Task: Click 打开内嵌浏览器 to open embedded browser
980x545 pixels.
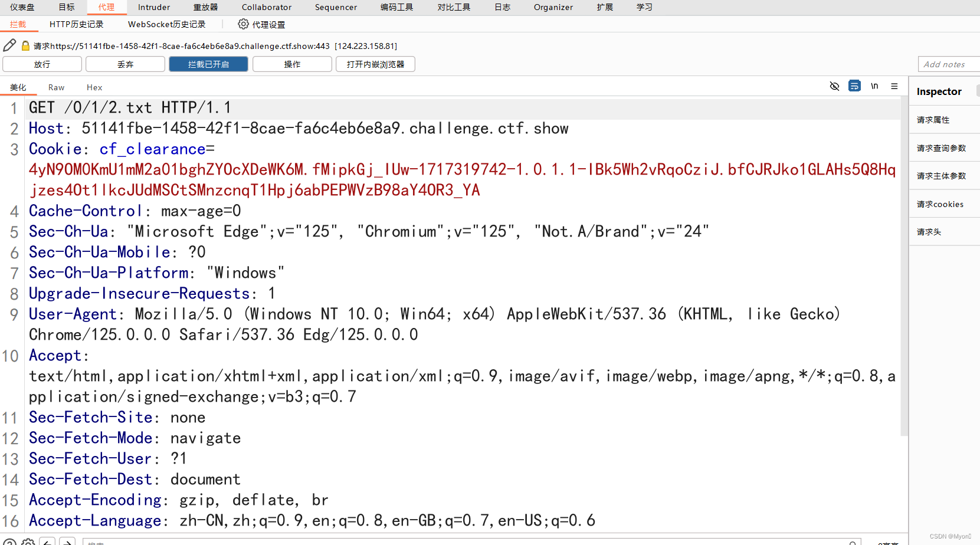Action: coord(375,64)
